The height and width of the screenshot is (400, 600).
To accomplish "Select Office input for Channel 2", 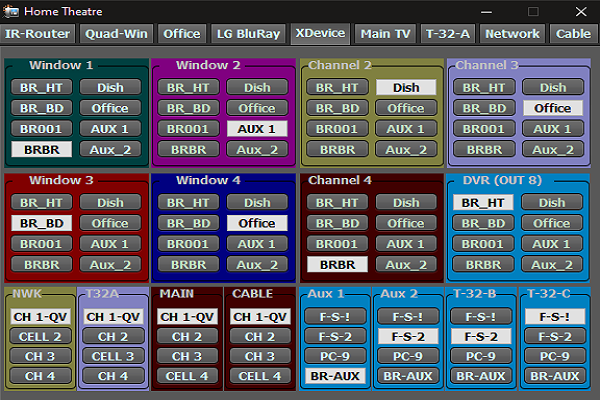I will coord(406,108).
